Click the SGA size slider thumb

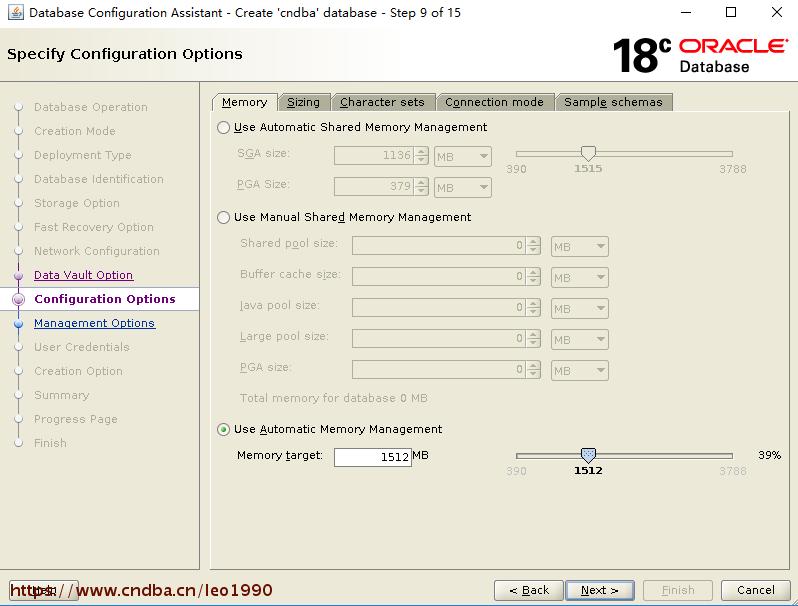[588, 153]
